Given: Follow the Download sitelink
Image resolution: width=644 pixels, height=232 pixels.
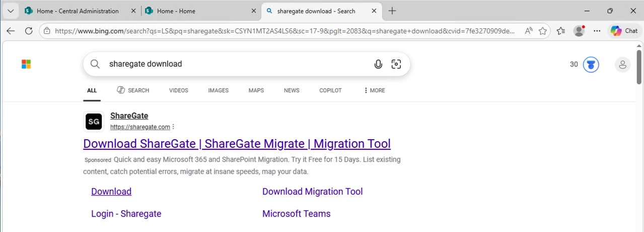Looking at the screenshot, I should (111, 192).
